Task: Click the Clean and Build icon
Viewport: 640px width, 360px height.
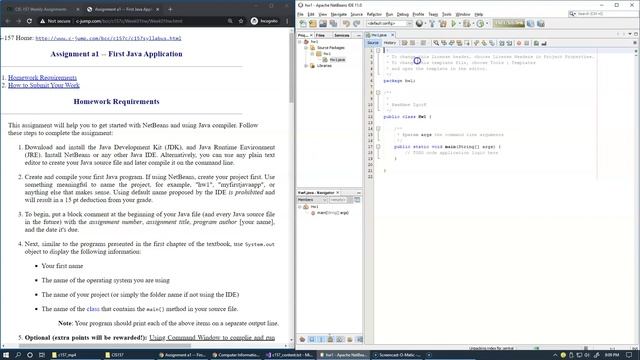Action: (x=442, y=24)
